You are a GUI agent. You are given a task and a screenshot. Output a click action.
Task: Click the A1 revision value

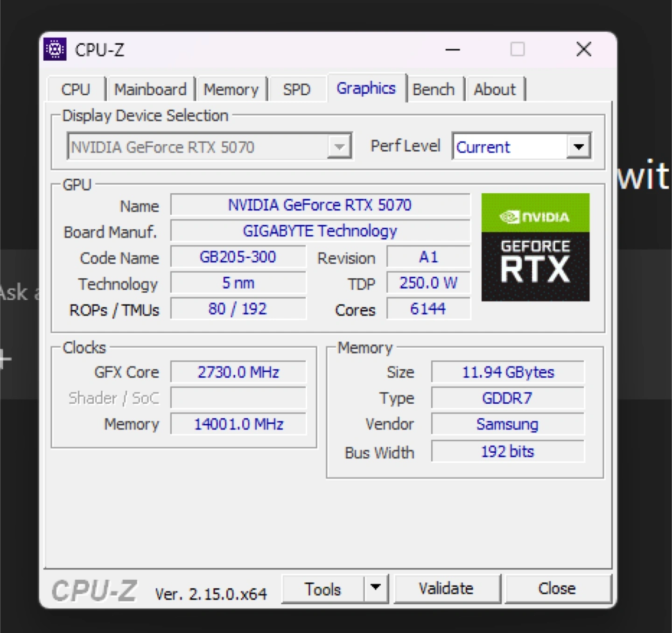(x=428, y=257)
